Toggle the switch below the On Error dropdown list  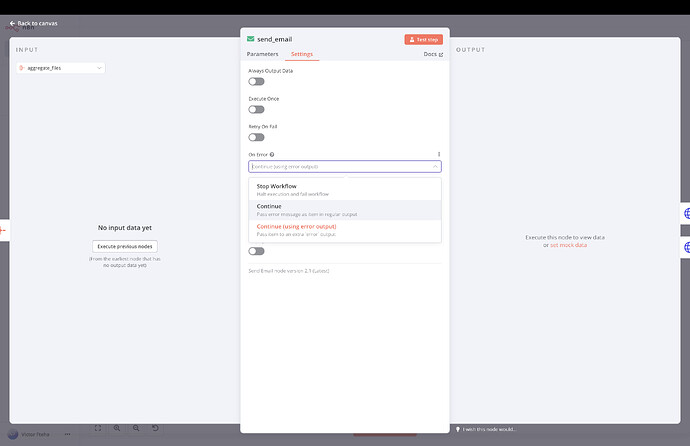256,251
